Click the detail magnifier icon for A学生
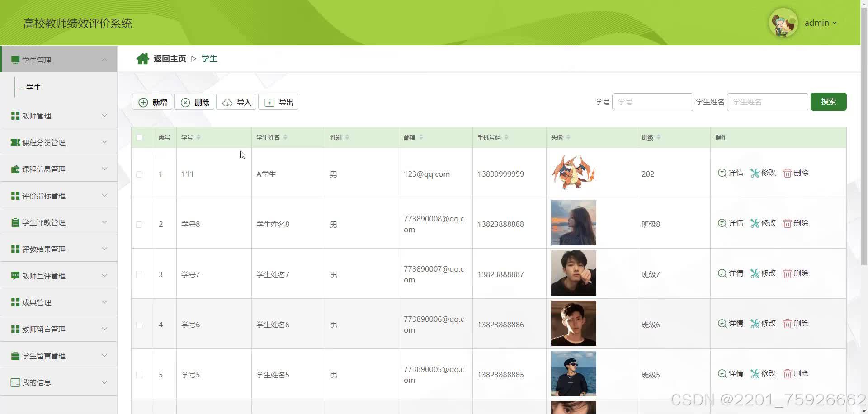Image resolution: width=868 pixels, height=414 pixels. click(722, 173)
